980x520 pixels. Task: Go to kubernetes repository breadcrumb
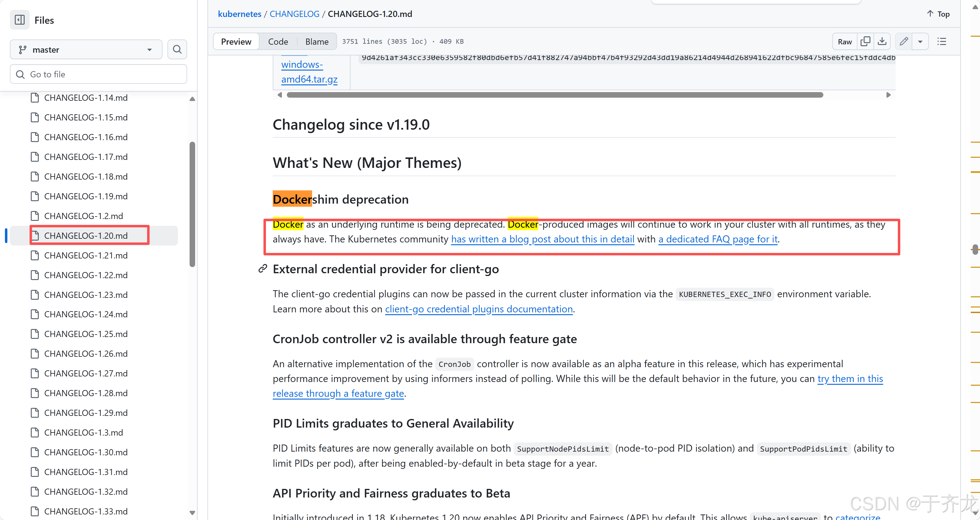point(240,14)
